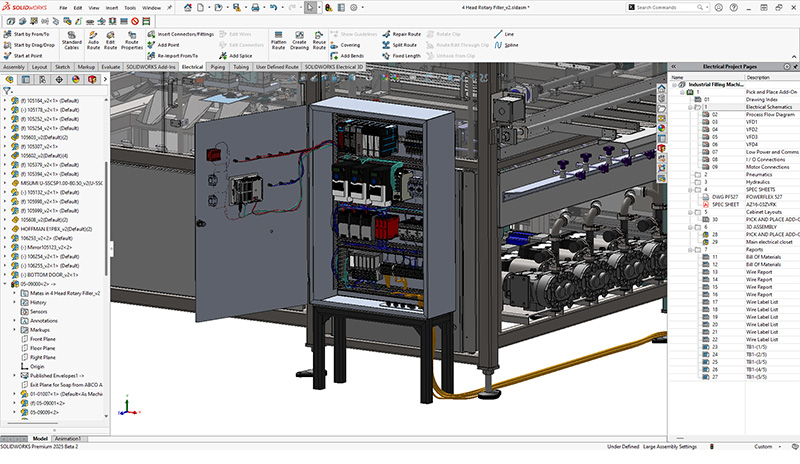This screenshot has height=464, width=800.
Task: Open the Search Commands dropdown arrow
Action: coord(707,8)
